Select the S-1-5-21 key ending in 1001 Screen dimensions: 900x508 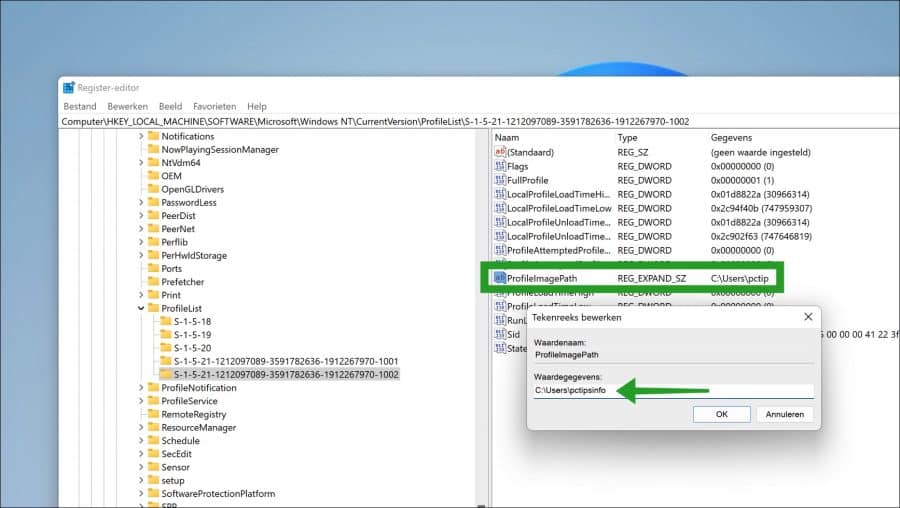pyautogui.click(x=286, y=361)
